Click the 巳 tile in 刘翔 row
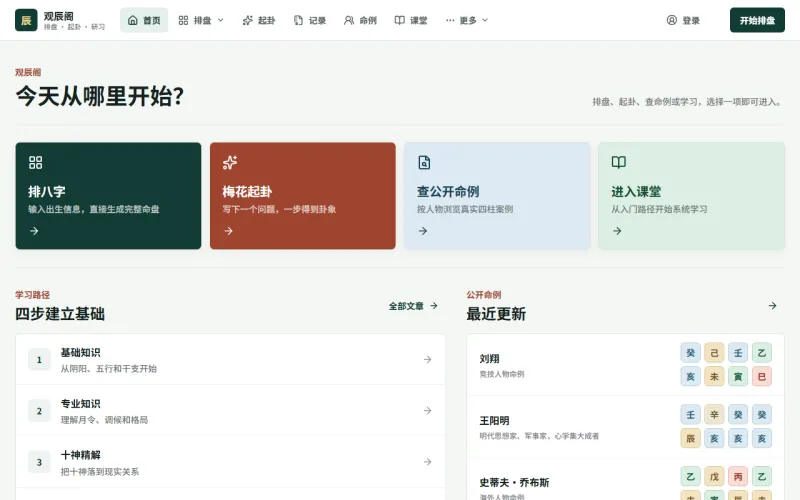800x500 pixels. click(762, 377)
